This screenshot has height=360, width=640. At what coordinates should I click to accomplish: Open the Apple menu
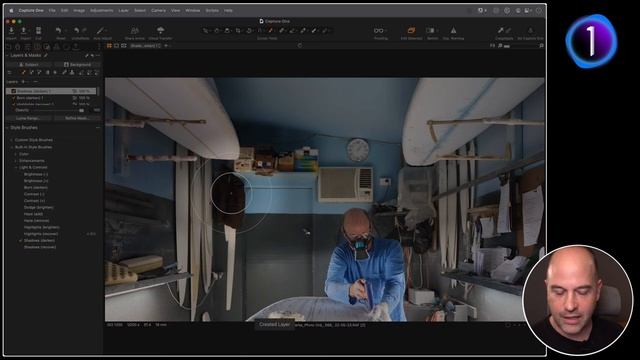point(11,10)
